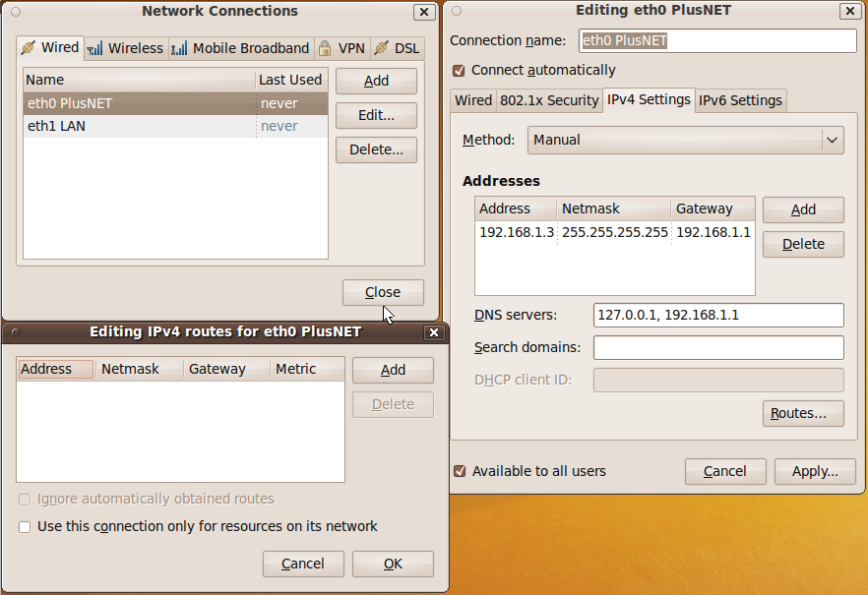
Task: Click the Close button in Network Connections
Action: point(383,292)
